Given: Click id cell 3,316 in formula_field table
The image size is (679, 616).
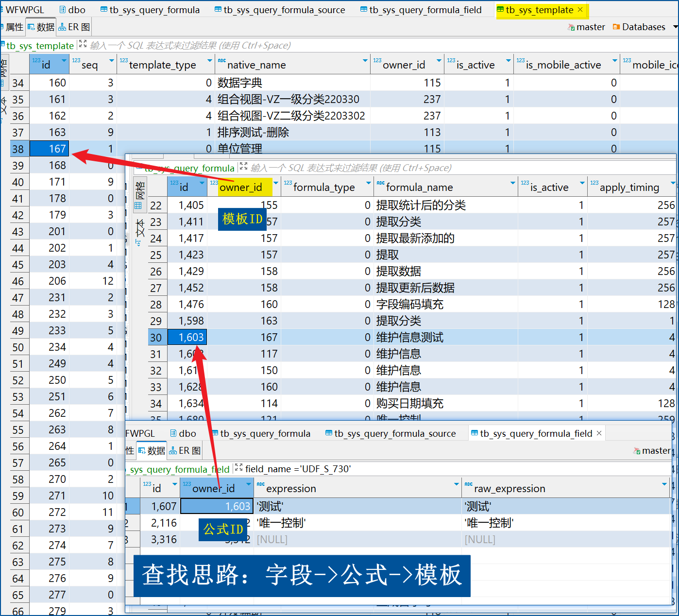Looking at the screenshot, I should point(160,539).
